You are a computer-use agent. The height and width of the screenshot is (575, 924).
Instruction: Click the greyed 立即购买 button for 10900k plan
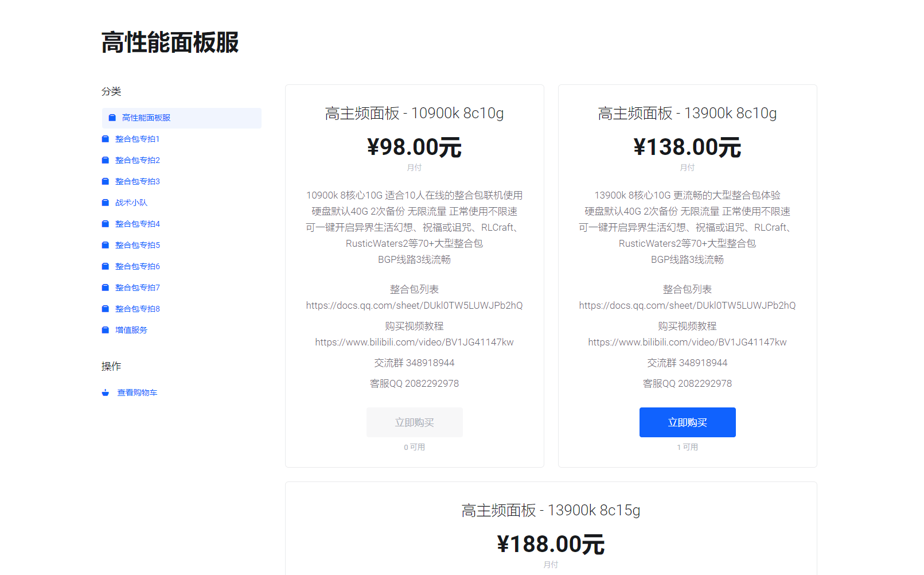(414, 422)
